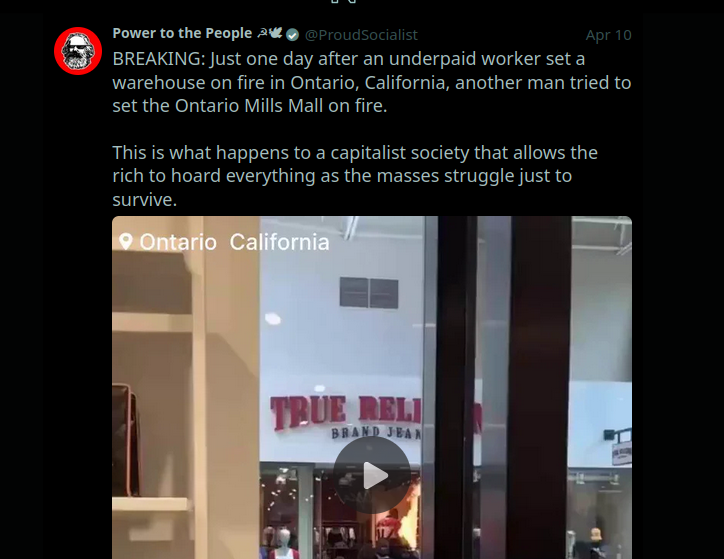Click the Ontario California location label

coord(235,242)
